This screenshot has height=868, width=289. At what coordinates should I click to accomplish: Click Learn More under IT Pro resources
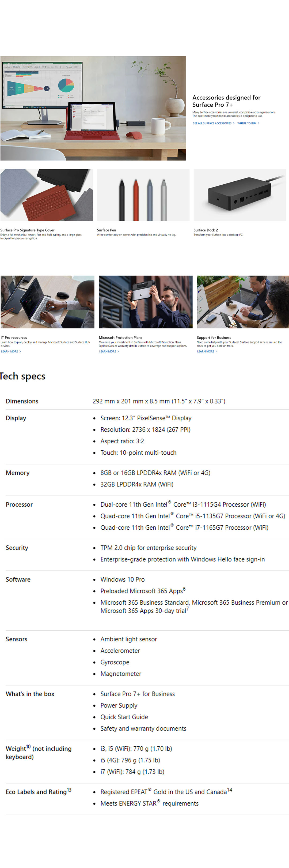pos(10,351)
